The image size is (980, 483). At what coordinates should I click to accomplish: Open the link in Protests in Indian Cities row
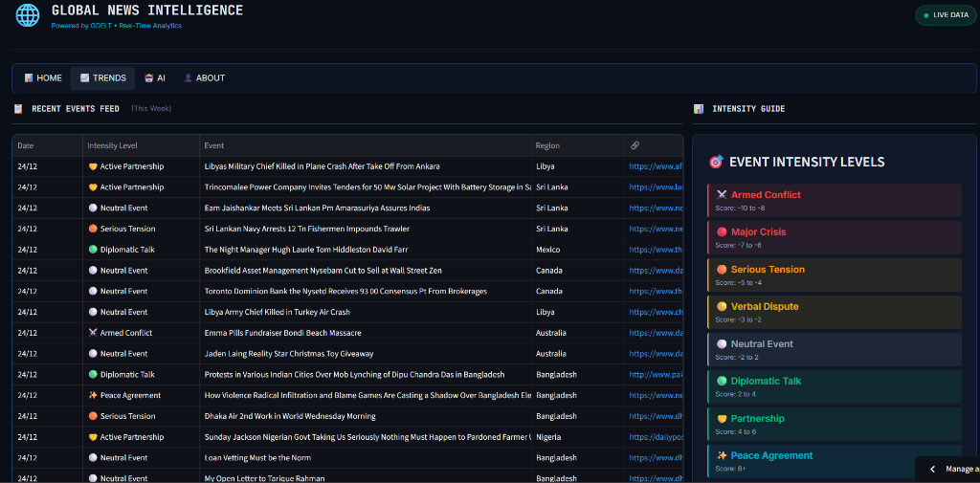tap(656, 374)
